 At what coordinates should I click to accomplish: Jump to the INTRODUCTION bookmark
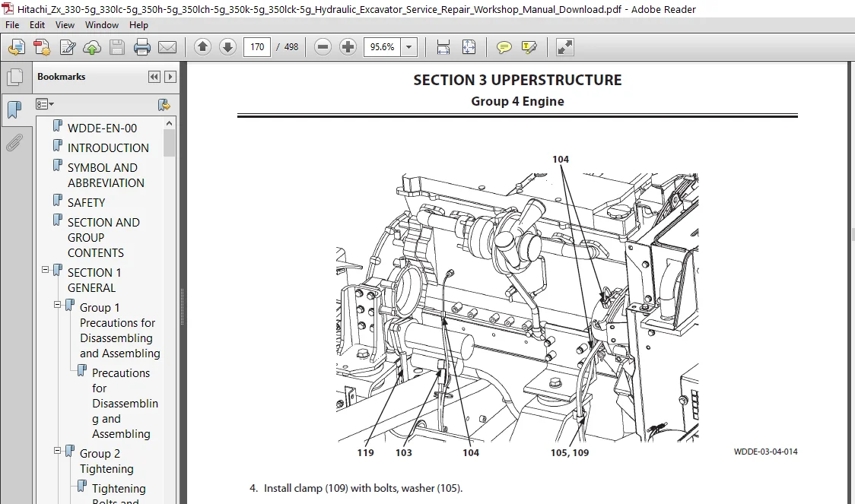(x=108, y=147)
